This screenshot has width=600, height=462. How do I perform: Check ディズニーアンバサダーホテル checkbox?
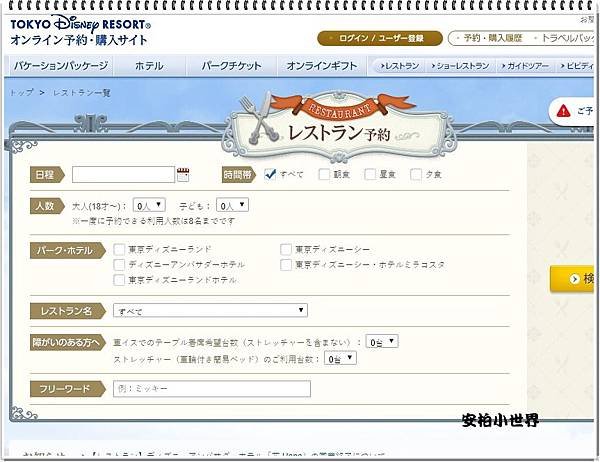pos(119,264)
